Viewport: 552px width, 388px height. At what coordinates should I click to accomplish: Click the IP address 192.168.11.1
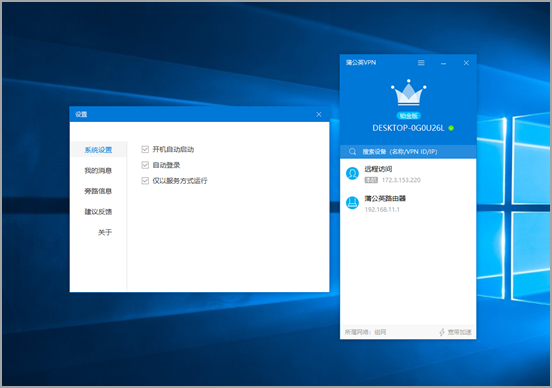pos(382,209)
